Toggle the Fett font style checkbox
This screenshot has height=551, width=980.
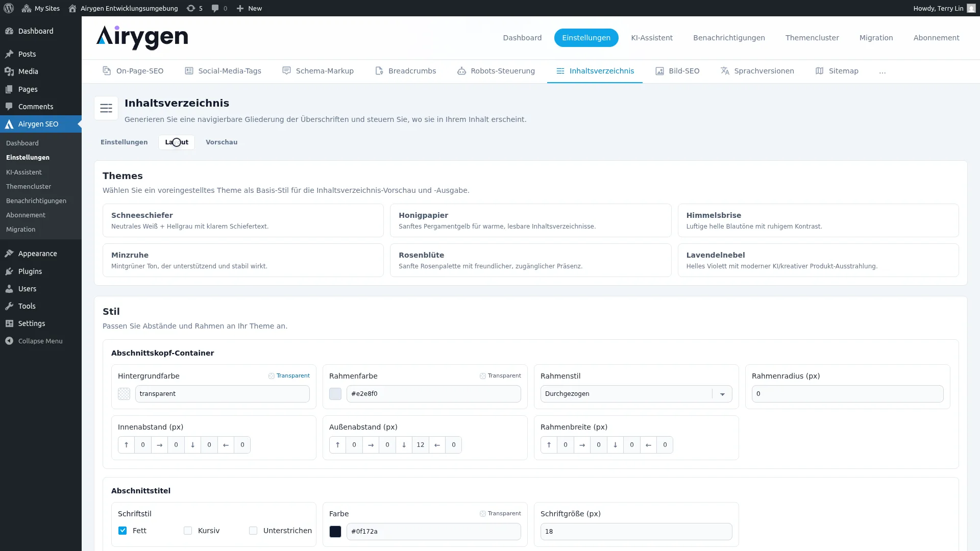pyautogui.click(x=122, y=531)
